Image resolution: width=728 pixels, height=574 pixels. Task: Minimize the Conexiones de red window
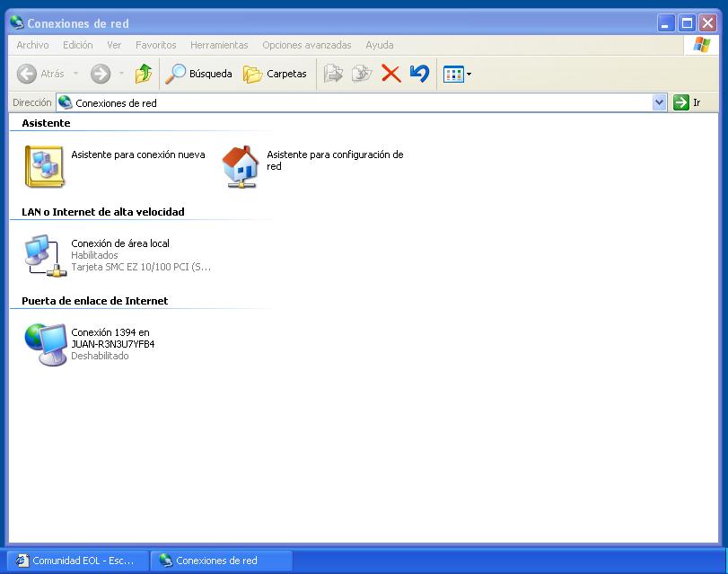(666, 22)
